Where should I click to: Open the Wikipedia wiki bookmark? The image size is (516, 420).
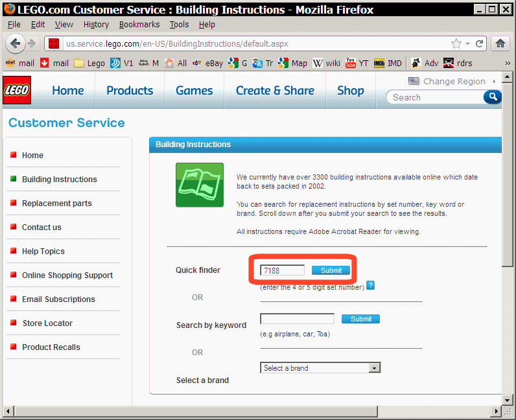coord(327,63)
